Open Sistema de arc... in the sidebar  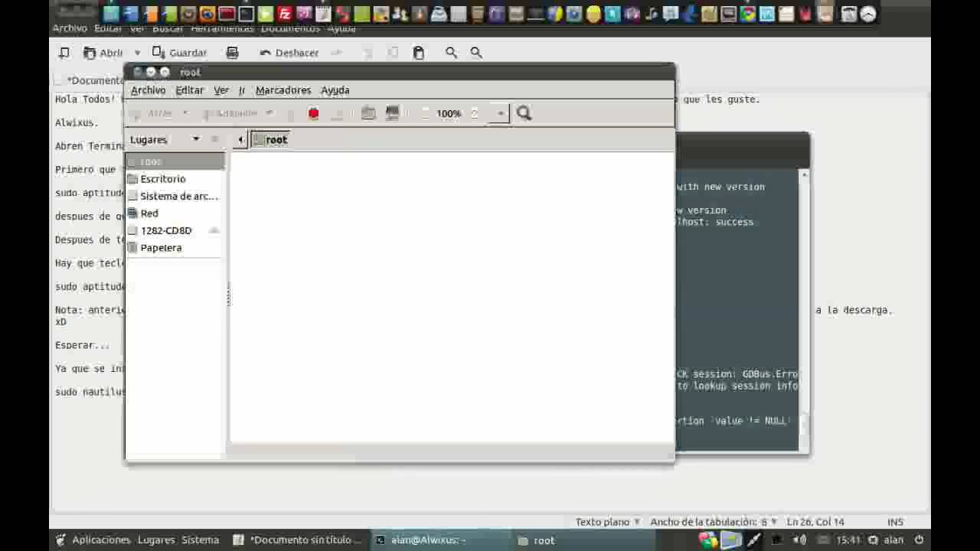[x=175, y=197]
